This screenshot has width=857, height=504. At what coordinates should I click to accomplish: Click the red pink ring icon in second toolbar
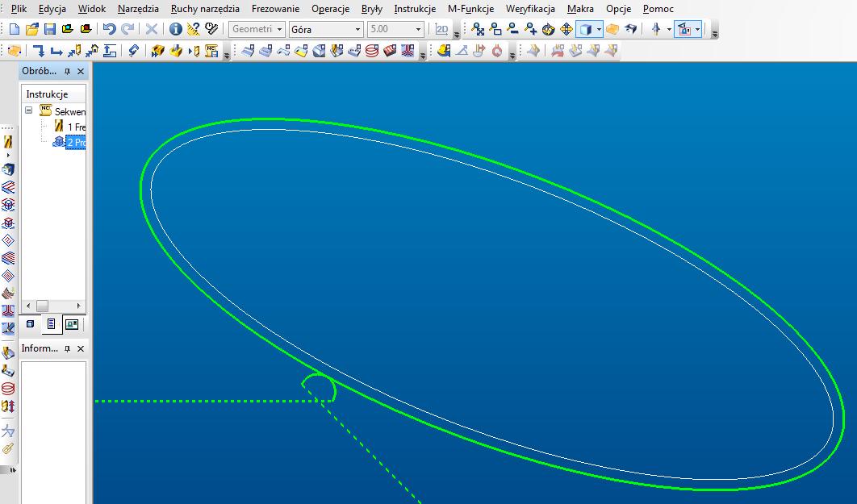(x=497, y=51)
